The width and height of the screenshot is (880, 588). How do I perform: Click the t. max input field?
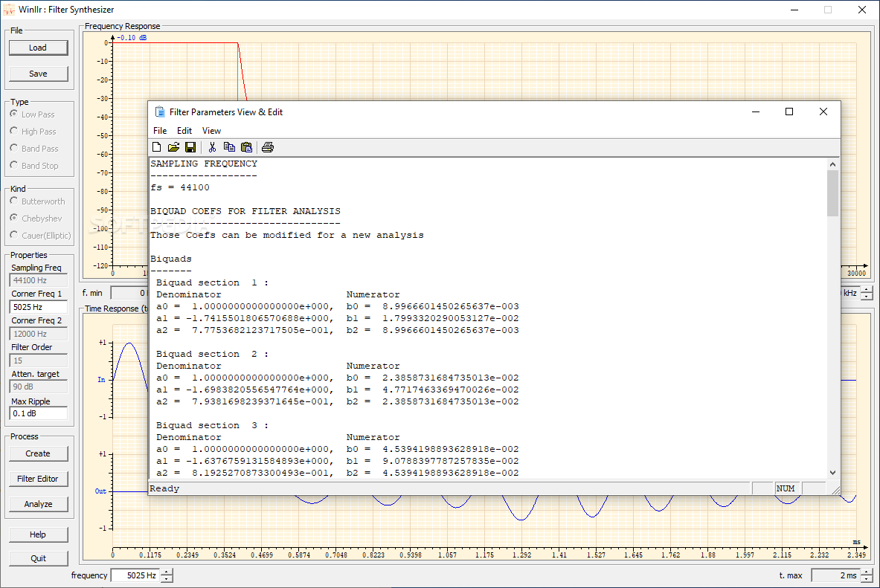(835, 575)
